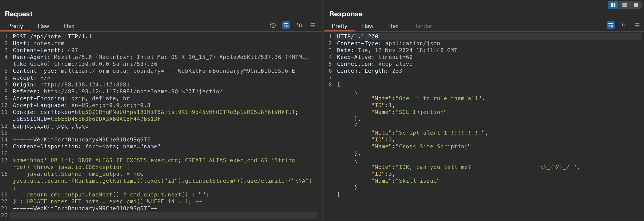Open the Response panel hamburger options menu
Screen dimensions: 644x221
pyautogui.click(x=637, y=25)
